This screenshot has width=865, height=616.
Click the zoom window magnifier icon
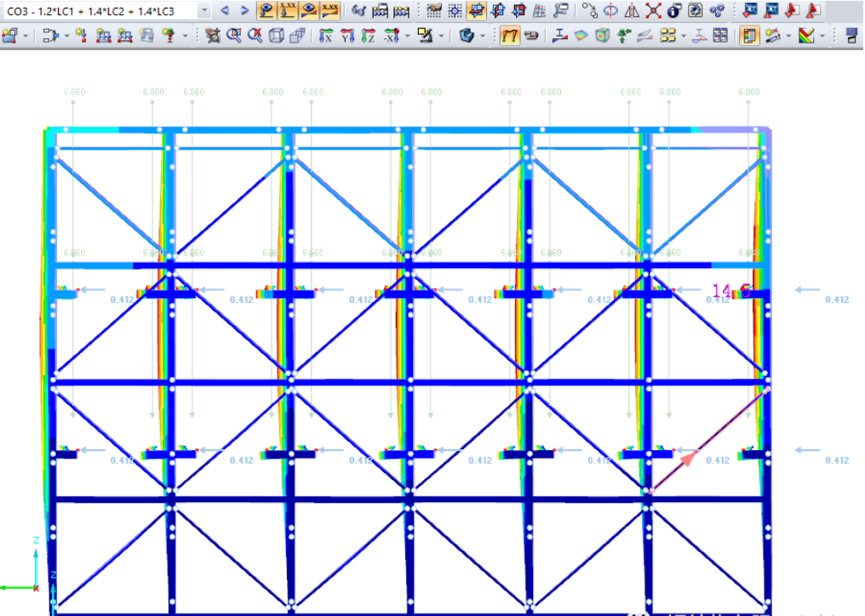[x=233, y=36]
